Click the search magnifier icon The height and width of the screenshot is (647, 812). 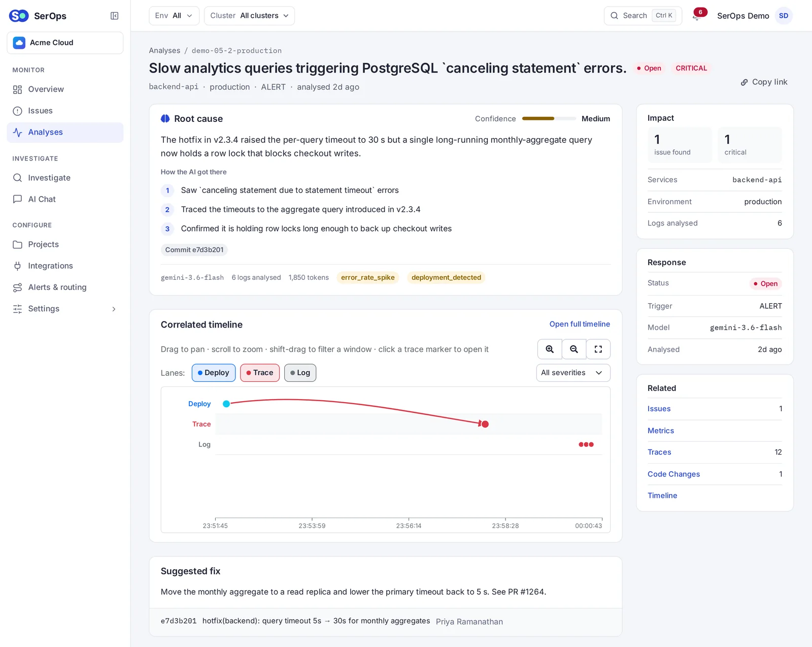click(x=614, y=16)
